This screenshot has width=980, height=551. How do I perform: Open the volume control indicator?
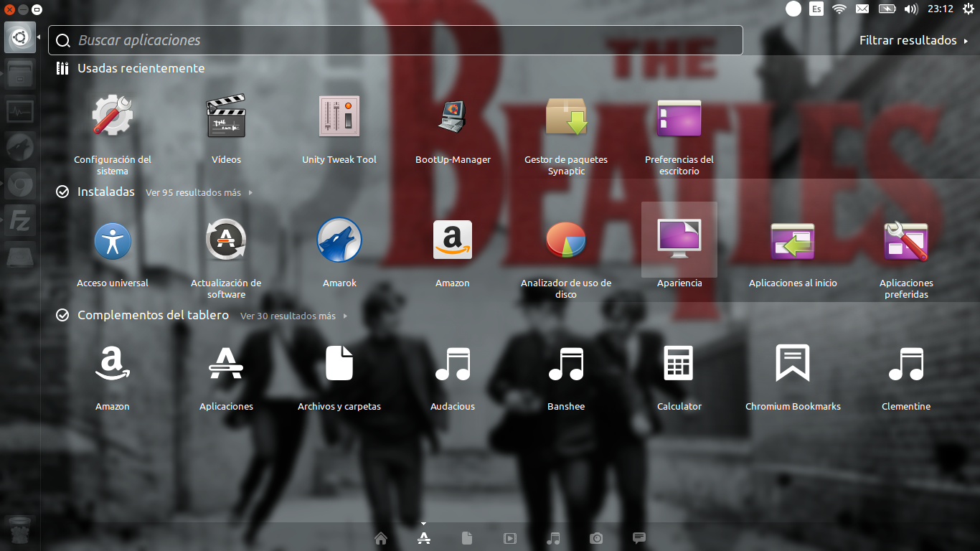tap(910, 9)
